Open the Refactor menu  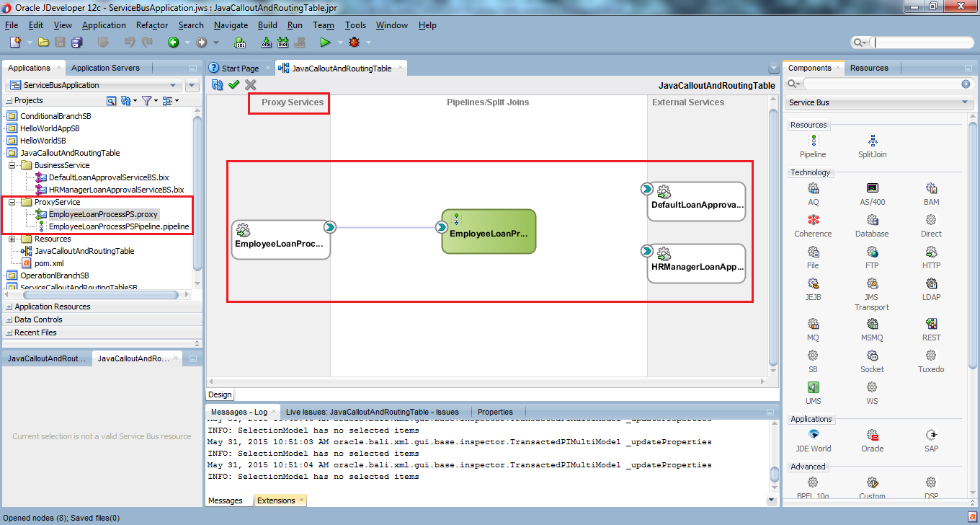(152, 25)
